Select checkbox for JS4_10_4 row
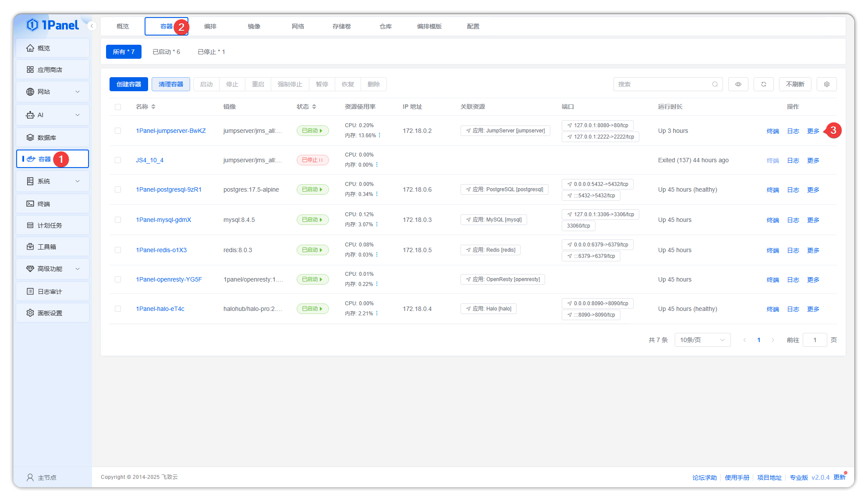Image resolution: width=868 pixels, height=496 pixels. pyautogui.click(x=118, y=160)
